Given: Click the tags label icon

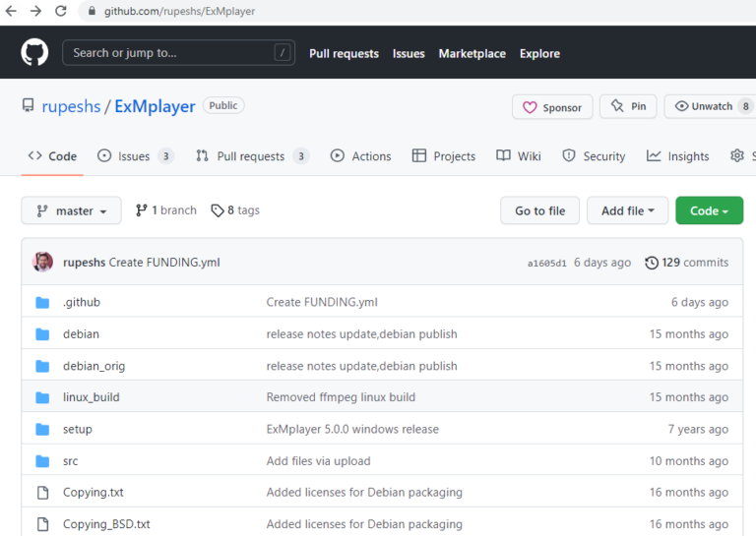Looking at the screenshot, I should (x=218, y=210).
